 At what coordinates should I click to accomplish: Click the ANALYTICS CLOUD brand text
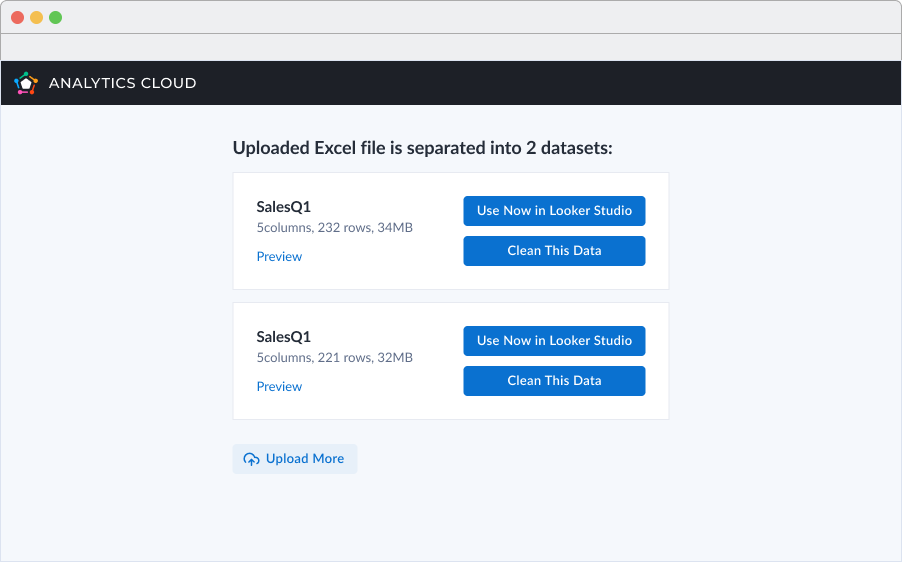click(122, 83)
